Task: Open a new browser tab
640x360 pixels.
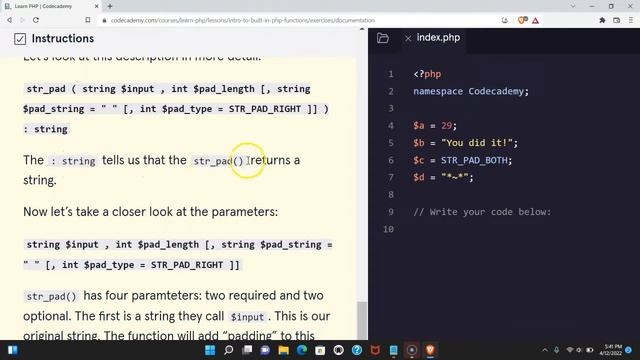Action: pyautogui.click(x=110, y=6)
